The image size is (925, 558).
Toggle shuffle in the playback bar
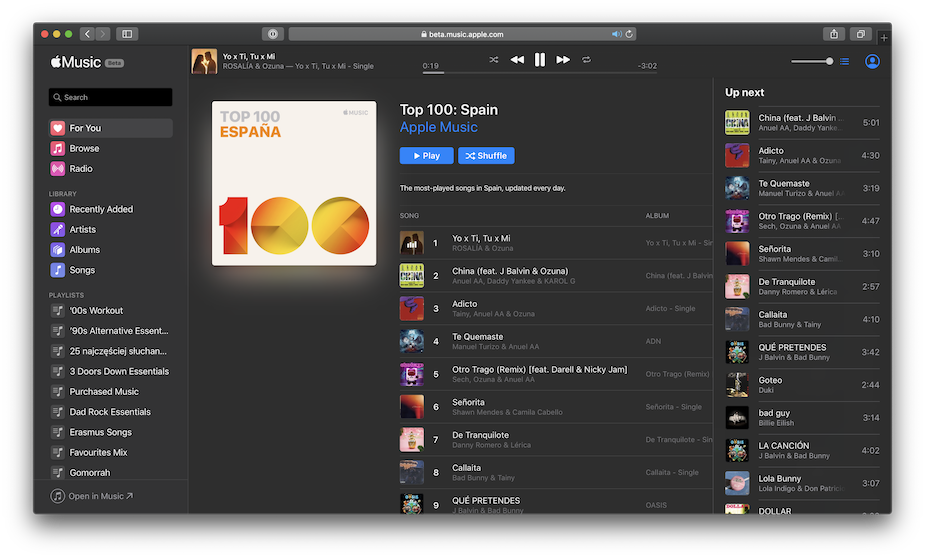pyautogui.click(x=494, y=60)
